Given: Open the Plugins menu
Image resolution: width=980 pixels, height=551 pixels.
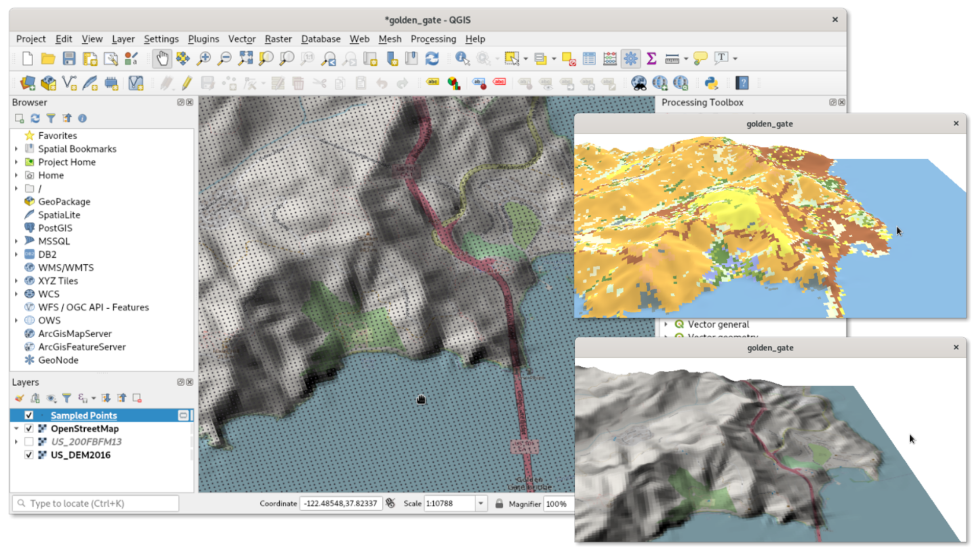Looking at the screenshot, I should tap(203, 39).
